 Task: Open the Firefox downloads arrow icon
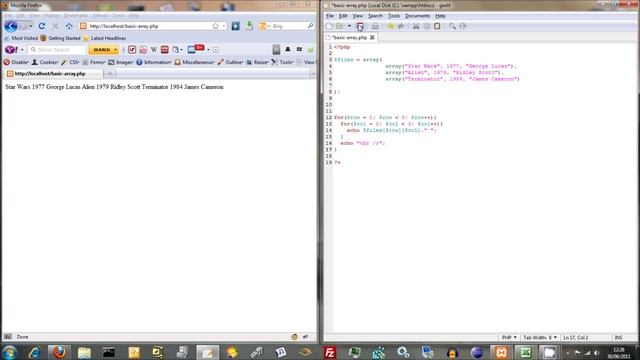[249, 26]
